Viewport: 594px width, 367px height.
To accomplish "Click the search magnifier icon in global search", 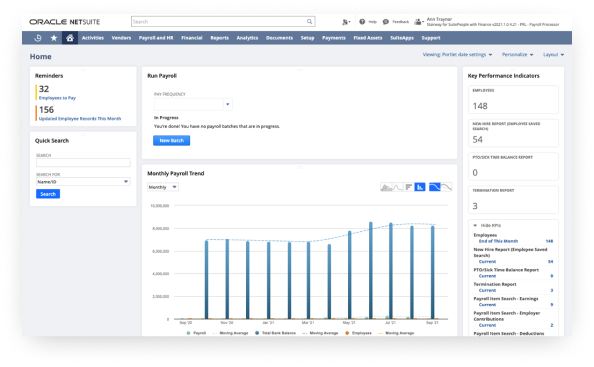I will click(x=310, y=22).
